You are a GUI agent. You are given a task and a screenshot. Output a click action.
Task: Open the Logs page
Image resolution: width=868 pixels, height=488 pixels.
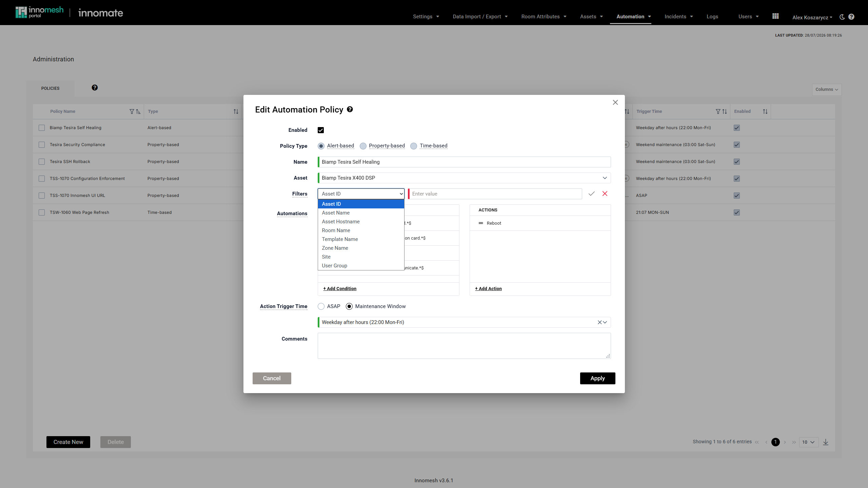(x=712, y=17)
